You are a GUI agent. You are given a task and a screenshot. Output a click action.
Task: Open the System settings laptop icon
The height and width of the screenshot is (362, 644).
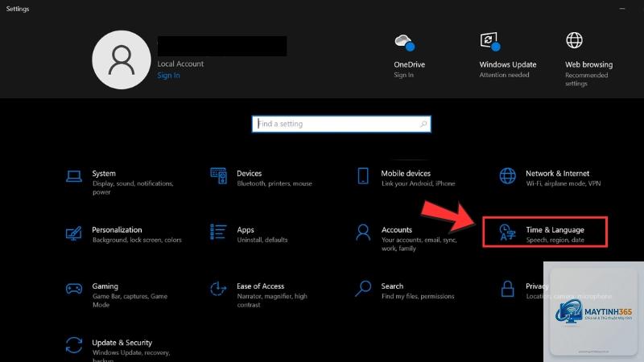tap(74, 176)
